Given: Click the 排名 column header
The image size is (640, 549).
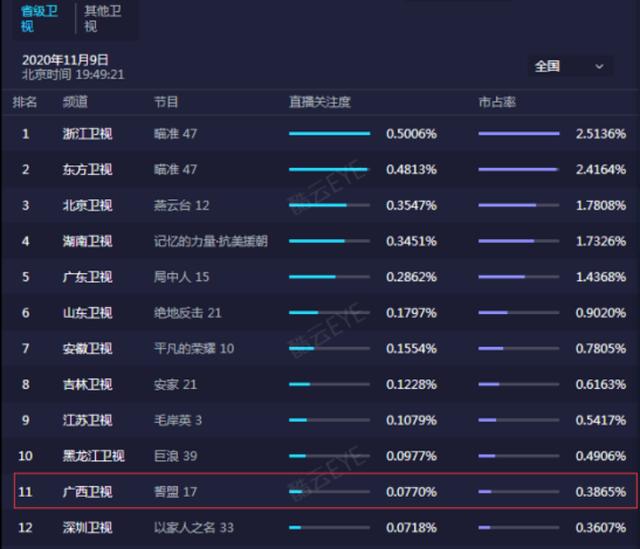Looking at the screenshot, I should click(x=25, y=102).
